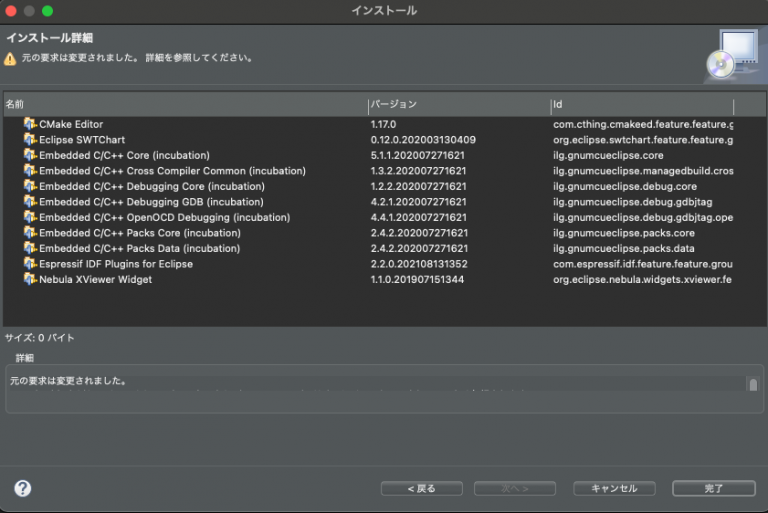Click version 1.2.2.202007271621 cell

(418, 187)
